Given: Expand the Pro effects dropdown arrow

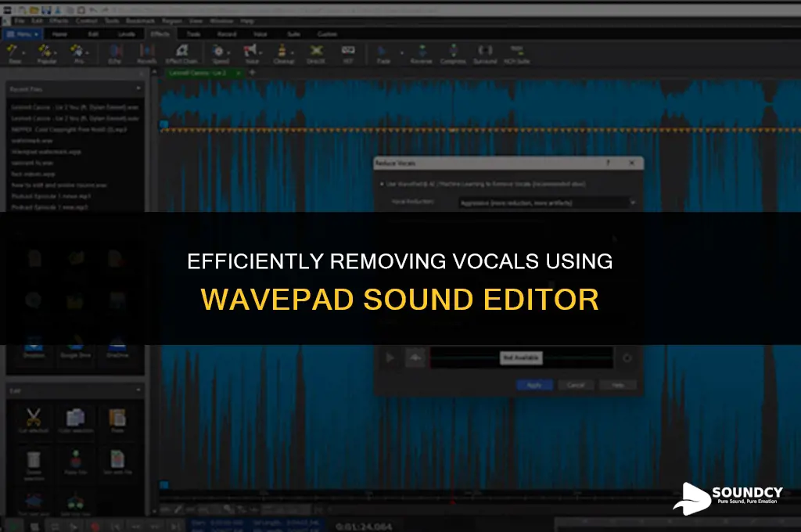Looking at the screenshot, I should pyautogui.click(x=88, y=52).
